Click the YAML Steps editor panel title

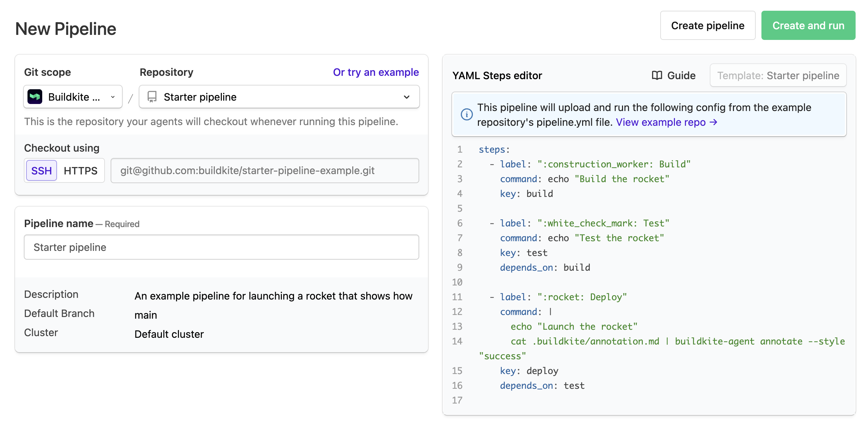tap(497, 75)
